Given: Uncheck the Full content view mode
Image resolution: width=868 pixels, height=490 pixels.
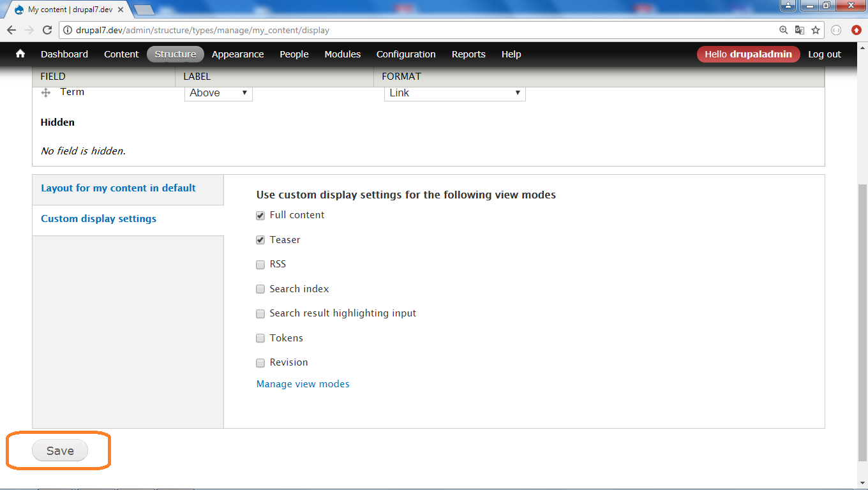Looking at the screenshot, I should 260,215.
